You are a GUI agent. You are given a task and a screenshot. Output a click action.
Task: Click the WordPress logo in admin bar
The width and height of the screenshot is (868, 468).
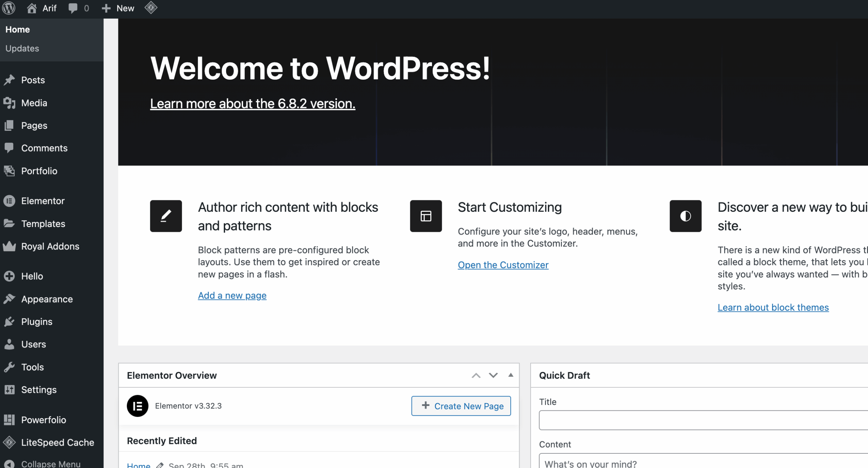click(9, 8)
